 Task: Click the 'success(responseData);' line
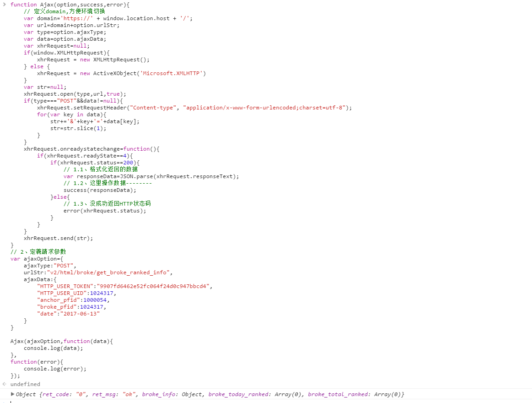tap(100, 190)
